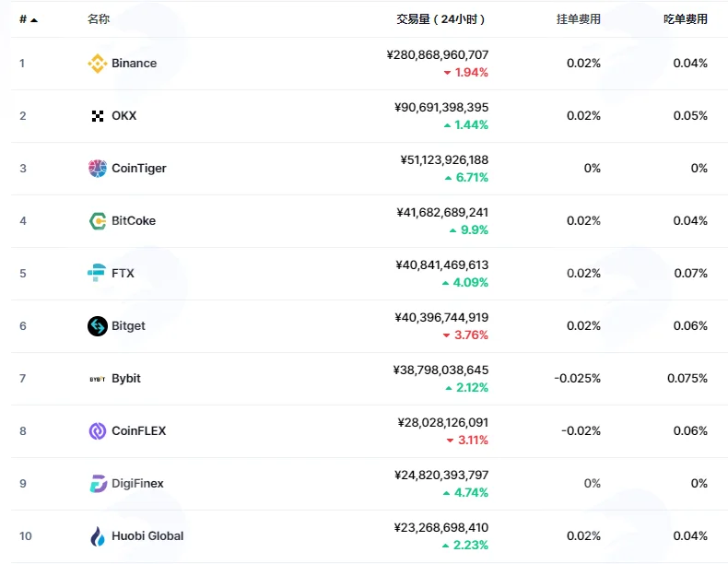Click the Bybit exchange name link
Screen dimensions: 728x564
126,379
